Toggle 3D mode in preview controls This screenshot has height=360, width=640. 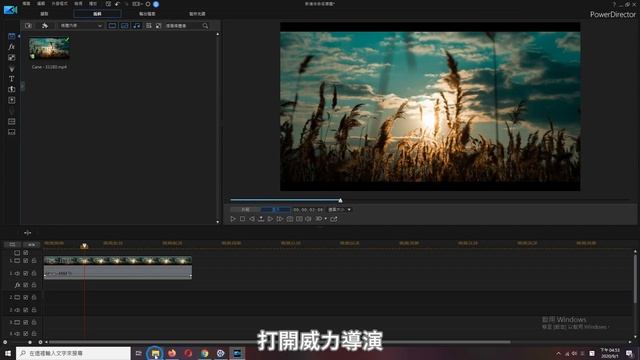point(318,219)
